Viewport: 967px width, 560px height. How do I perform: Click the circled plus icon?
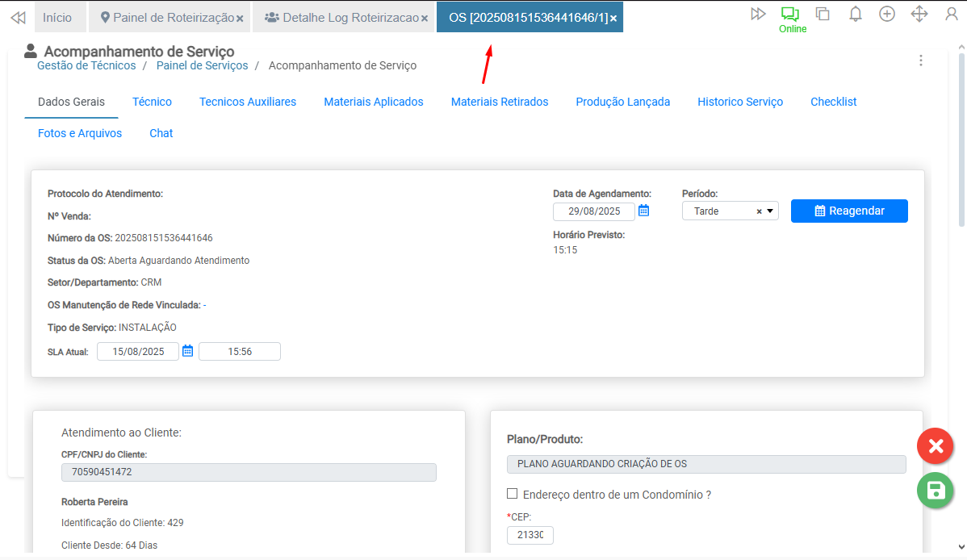[x=887, y=14]
